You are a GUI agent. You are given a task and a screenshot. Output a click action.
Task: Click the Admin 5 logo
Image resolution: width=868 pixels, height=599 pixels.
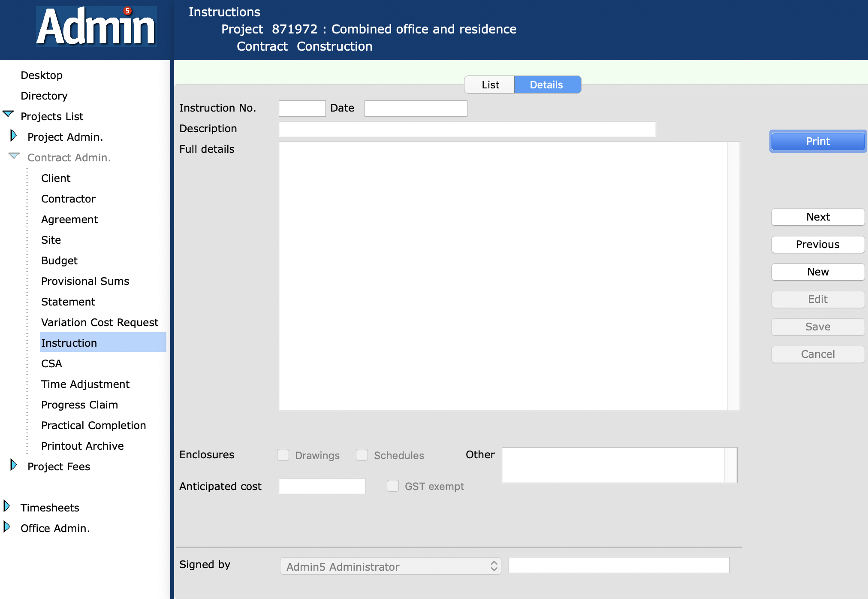click(96, 27)
